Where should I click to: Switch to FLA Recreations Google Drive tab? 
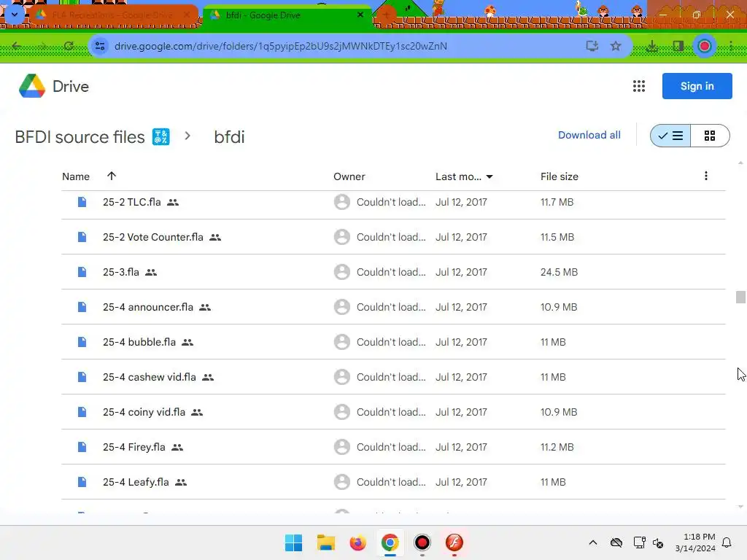pyautogui.click(x=113, y=15)
